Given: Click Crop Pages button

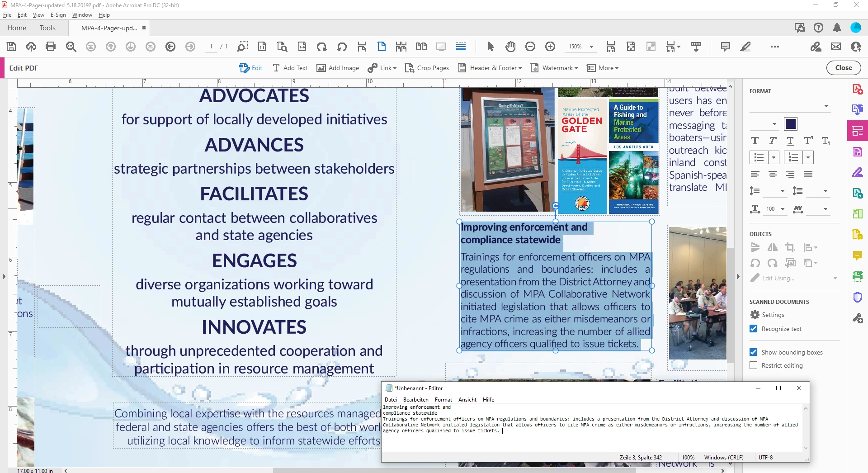Looking at the screenshot, I should [x=427, y=68].
